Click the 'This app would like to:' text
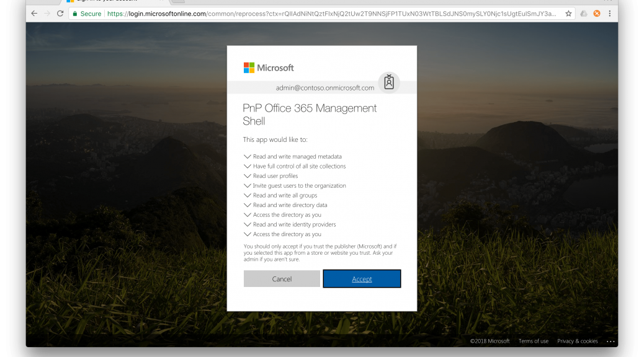Viewport: 644px width, 357px height. click(275, 139)
